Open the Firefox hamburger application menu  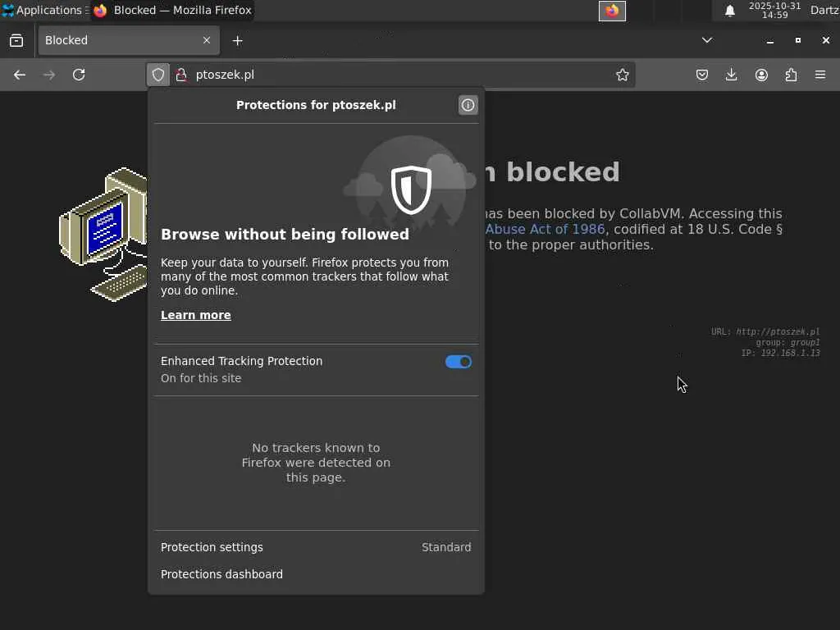pyautogui.click(x=820, y=75)
